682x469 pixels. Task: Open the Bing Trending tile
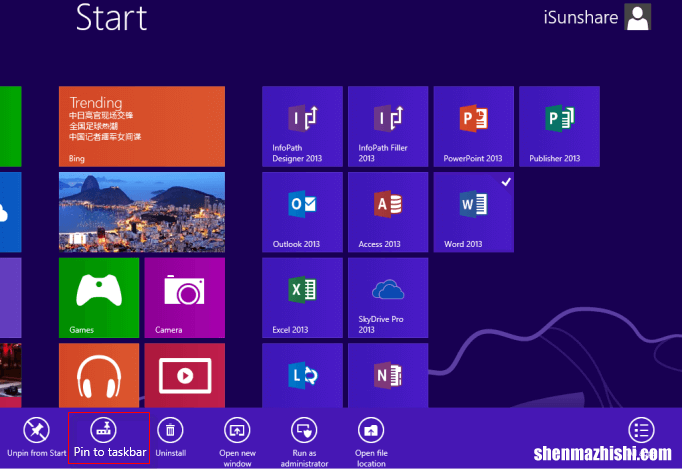(142, 126)
